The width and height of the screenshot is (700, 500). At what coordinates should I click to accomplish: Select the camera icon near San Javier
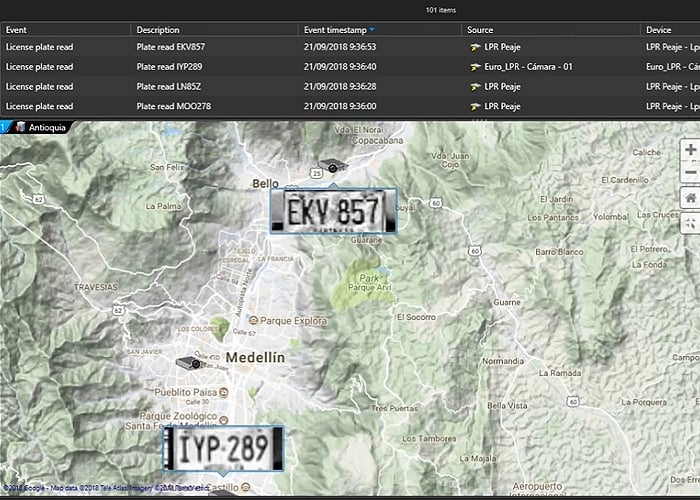(188, 362)
